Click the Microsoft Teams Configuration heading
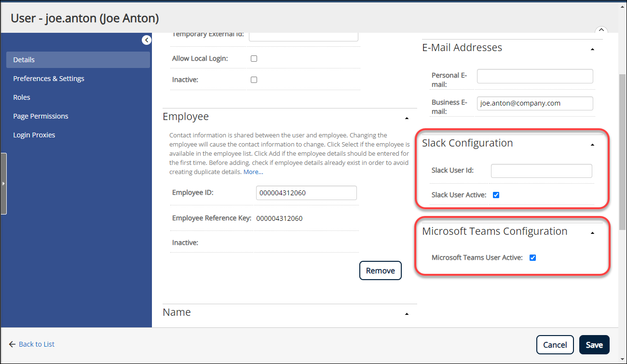 pyautogui.click(x=495, y=231)
